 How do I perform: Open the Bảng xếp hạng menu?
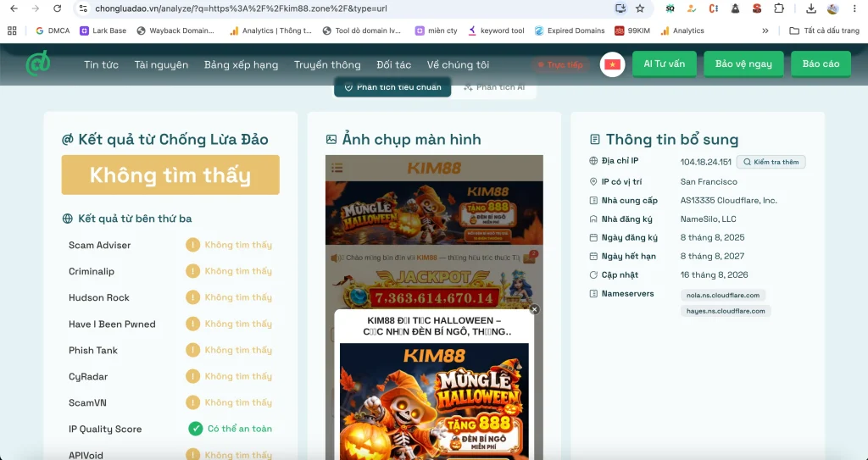(x=241, y=64)
